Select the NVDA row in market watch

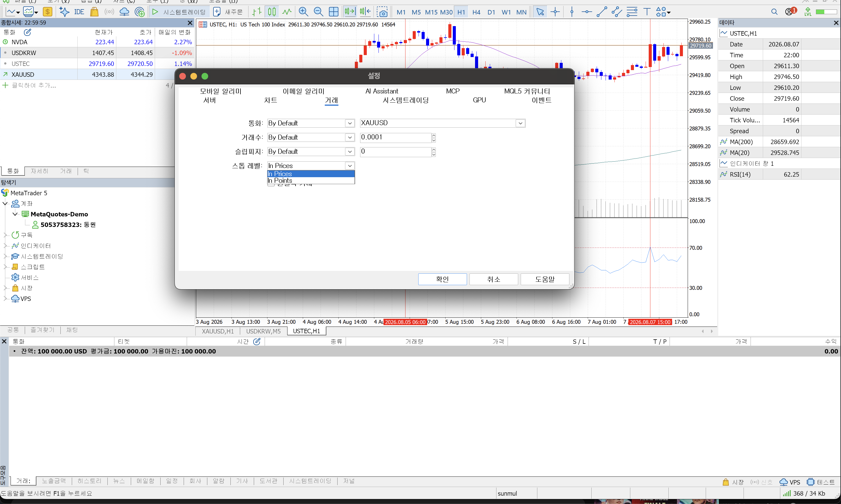(x=97, y=42)
